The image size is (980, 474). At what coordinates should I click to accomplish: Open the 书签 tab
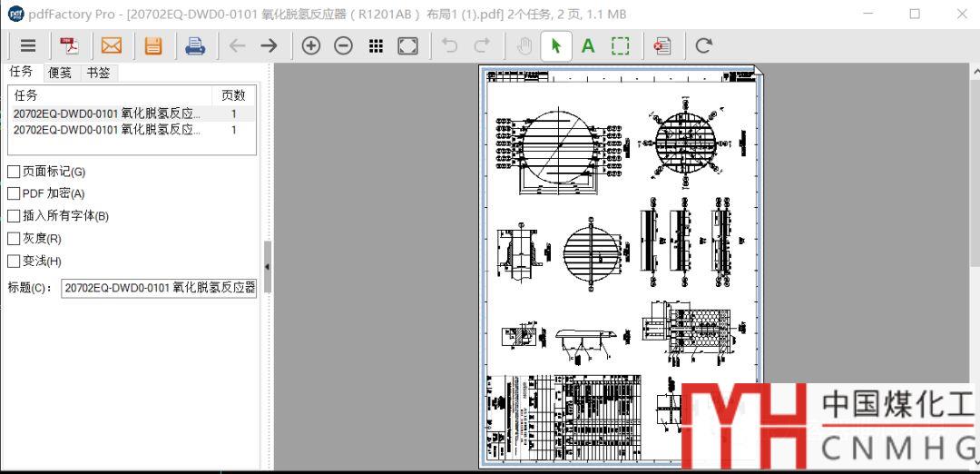point(98,73)
